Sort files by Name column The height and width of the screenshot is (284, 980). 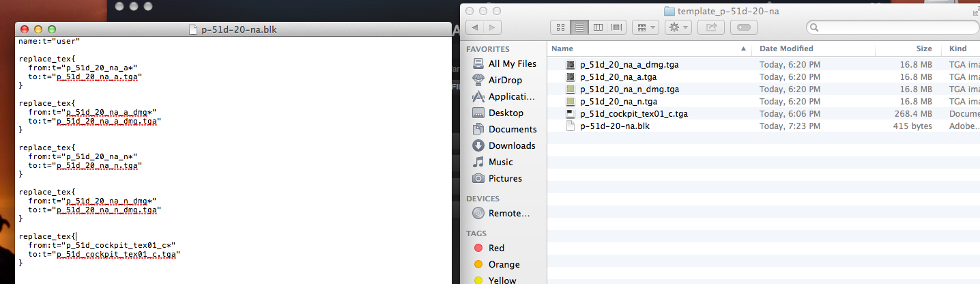pos(649,48)
